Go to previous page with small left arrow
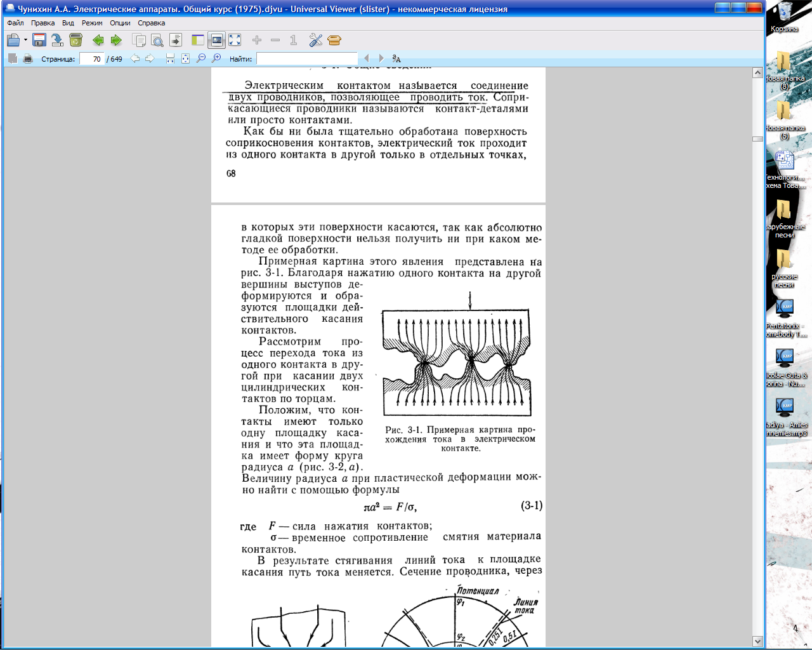This screenshot has height=650, width=812. 135,58
